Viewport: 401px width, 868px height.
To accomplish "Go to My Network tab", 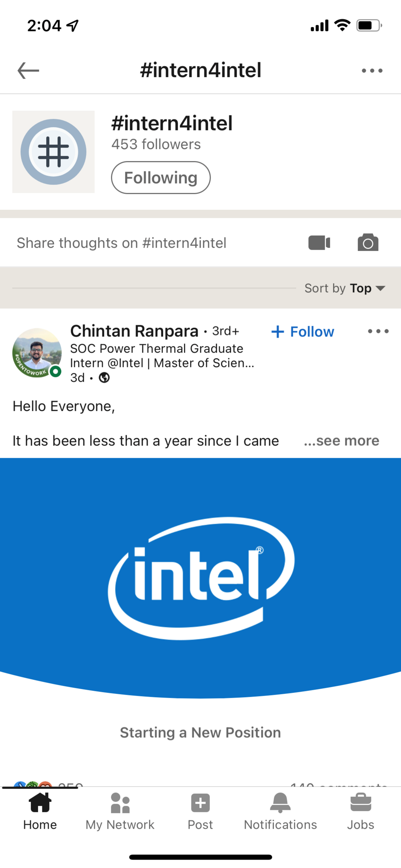I will click(x=120, y=811).
